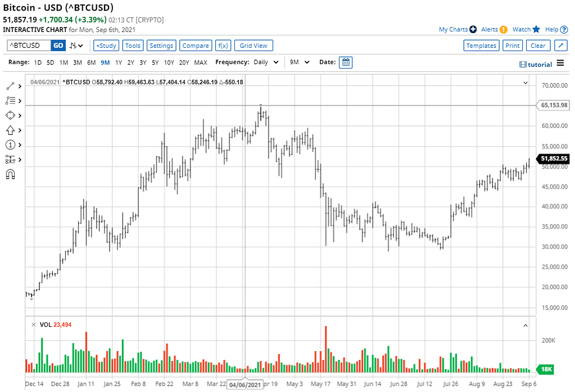Select the 20Y range
The width and height of the screenshot is (575, 392).
pyautogui.click(x=184, y=63)
